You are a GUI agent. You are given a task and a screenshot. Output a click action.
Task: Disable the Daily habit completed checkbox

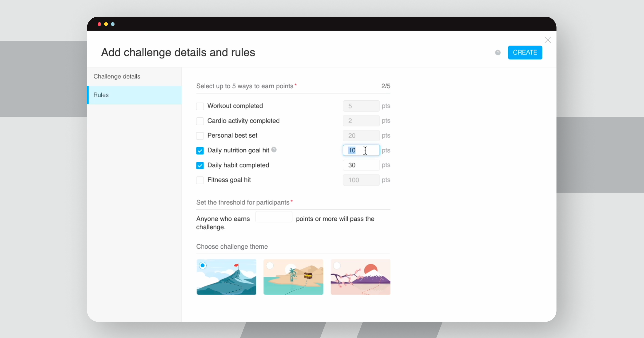pyautogui.click(x=200, y=165)
